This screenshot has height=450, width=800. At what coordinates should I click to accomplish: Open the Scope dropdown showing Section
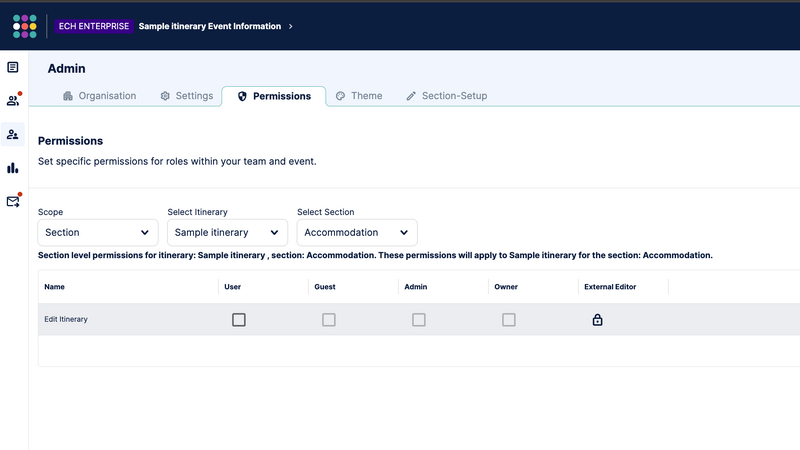tap(98, 233)
